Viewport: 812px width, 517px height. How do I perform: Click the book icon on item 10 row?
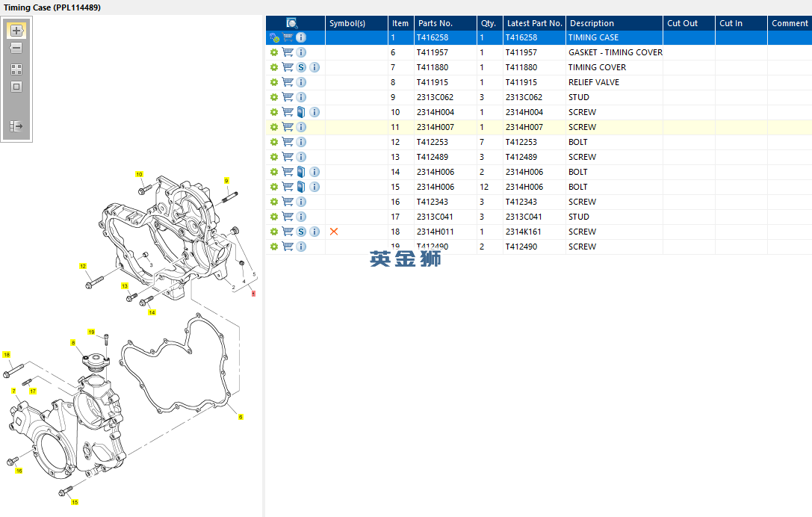pyautogui.click(x=301, y=112)
